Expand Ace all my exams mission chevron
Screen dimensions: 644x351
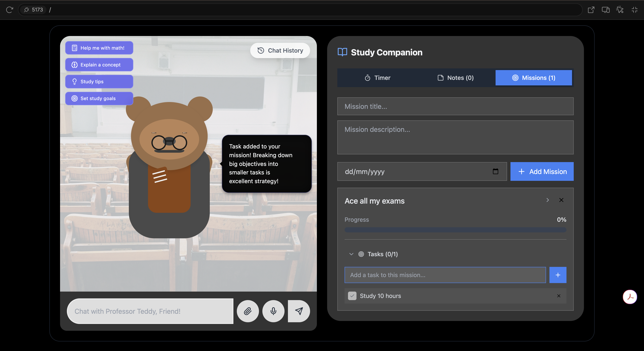click(x=548, y=200)
